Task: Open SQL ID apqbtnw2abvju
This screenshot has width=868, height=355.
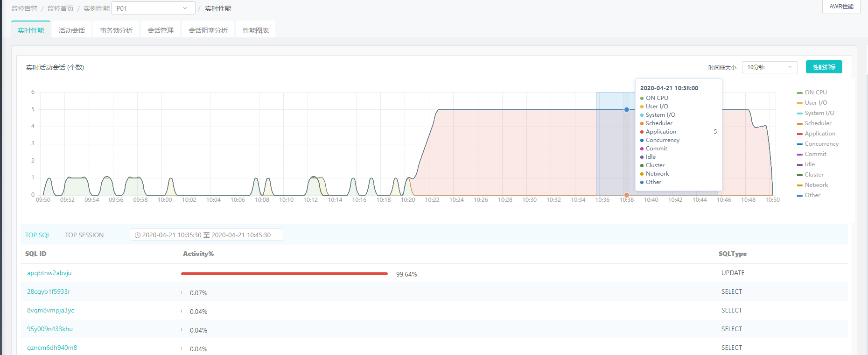Action: tap(49, 273)
